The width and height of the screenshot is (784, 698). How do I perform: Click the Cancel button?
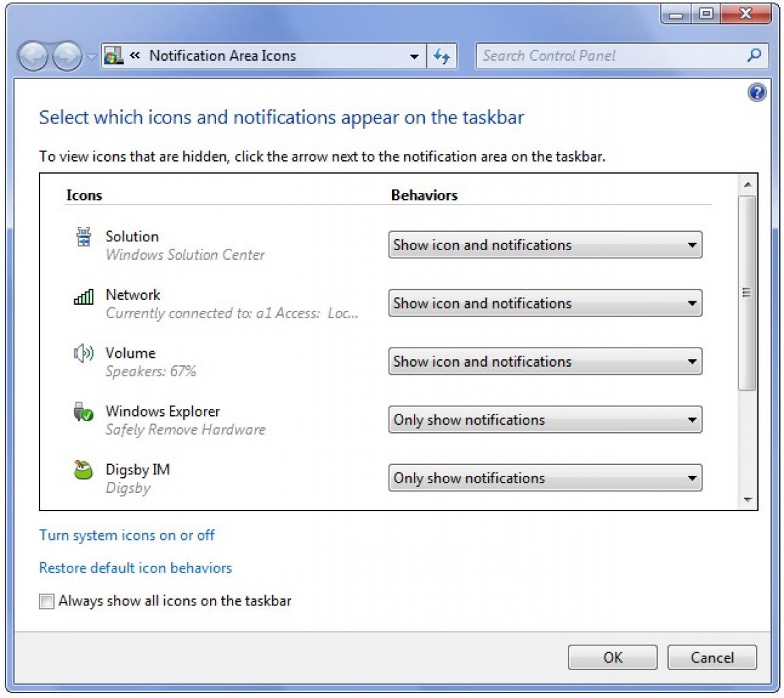[x=712, y=657]
